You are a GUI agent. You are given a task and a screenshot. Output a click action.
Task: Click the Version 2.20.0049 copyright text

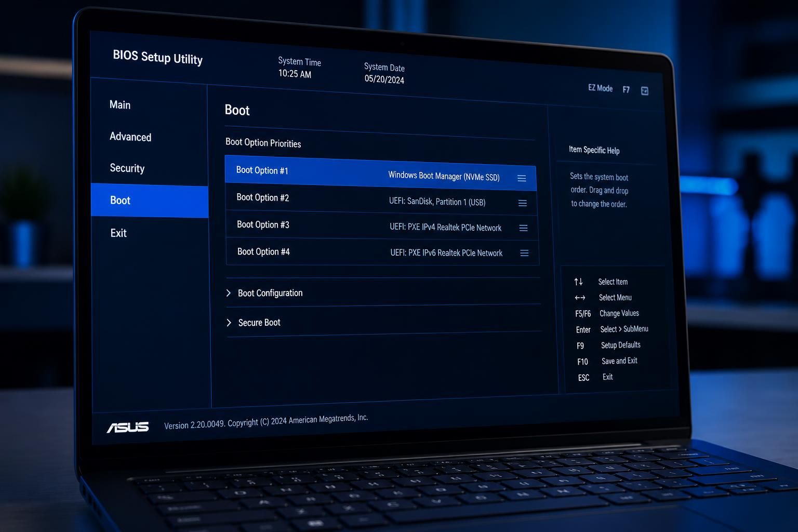point(266,422)
